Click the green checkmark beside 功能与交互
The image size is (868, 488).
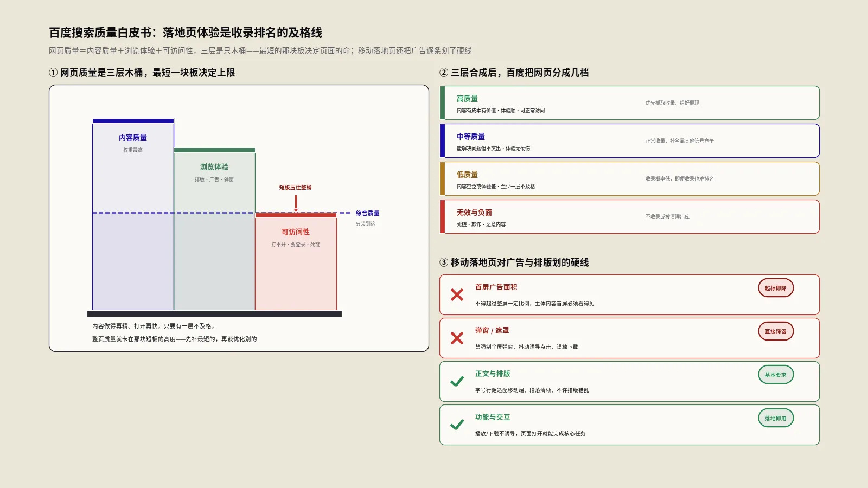point(457,425)
